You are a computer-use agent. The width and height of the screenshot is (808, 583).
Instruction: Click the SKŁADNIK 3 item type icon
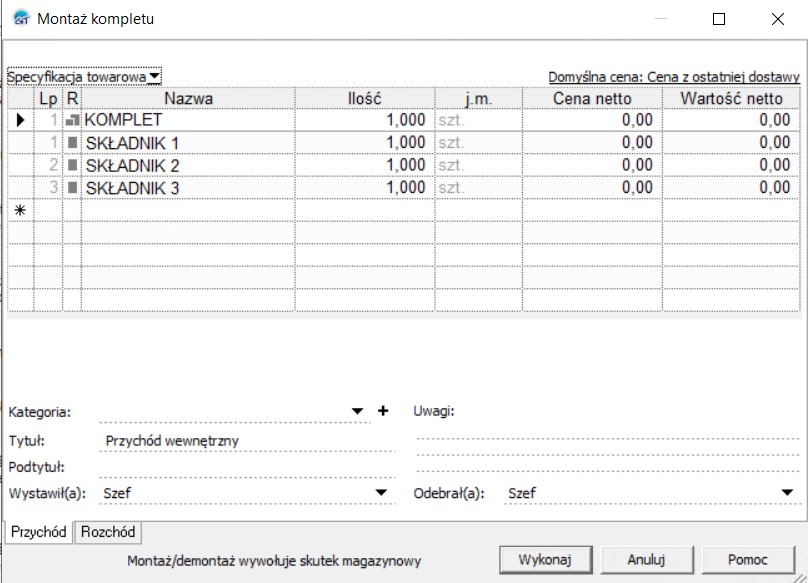[72, 188]
